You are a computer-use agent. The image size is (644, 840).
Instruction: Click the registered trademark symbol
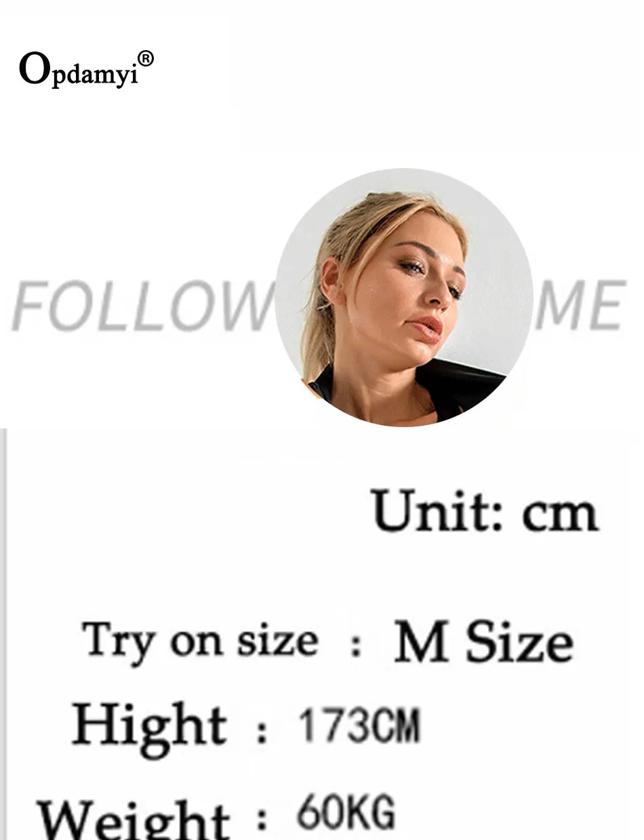146,60
